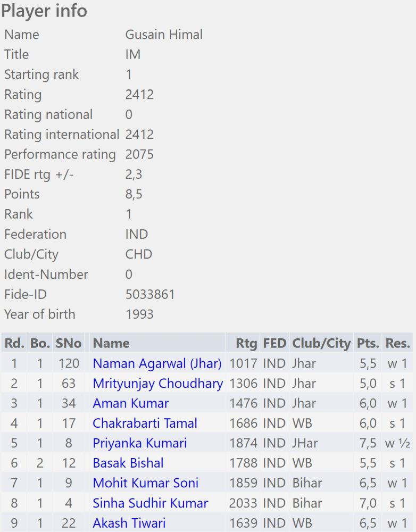Click the Fide-ID value 5033861
The image size is (416, 532).
(150, 294)
